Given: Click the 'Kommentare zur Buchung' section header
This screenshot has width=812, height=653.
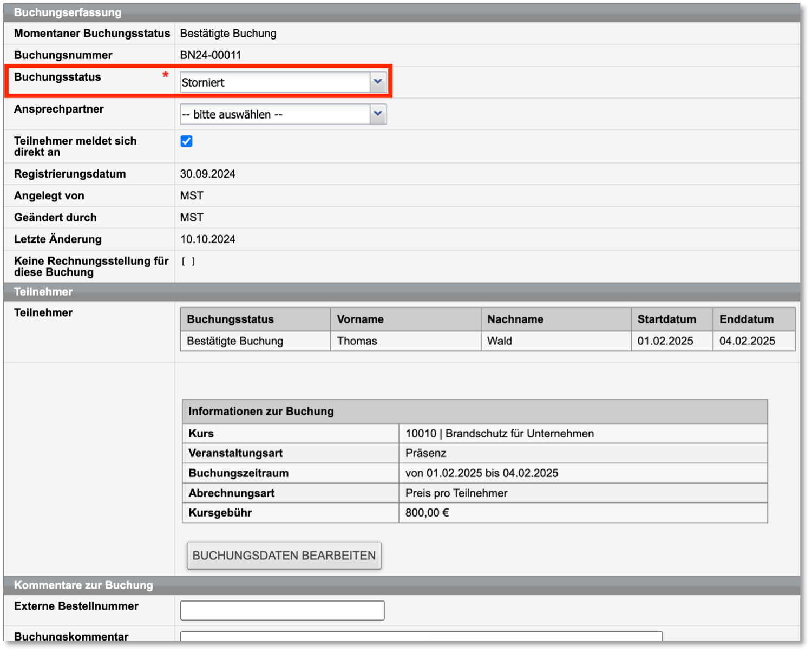Looking at the screenshot, I should 83,585.
